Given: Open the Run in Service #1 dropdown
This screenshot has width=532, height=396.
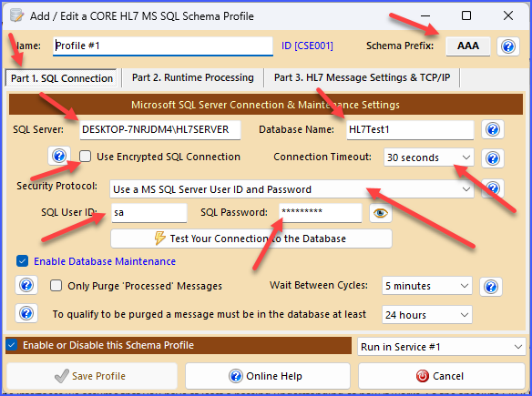Looking at the screenshot, I should (x=442, y=347).
